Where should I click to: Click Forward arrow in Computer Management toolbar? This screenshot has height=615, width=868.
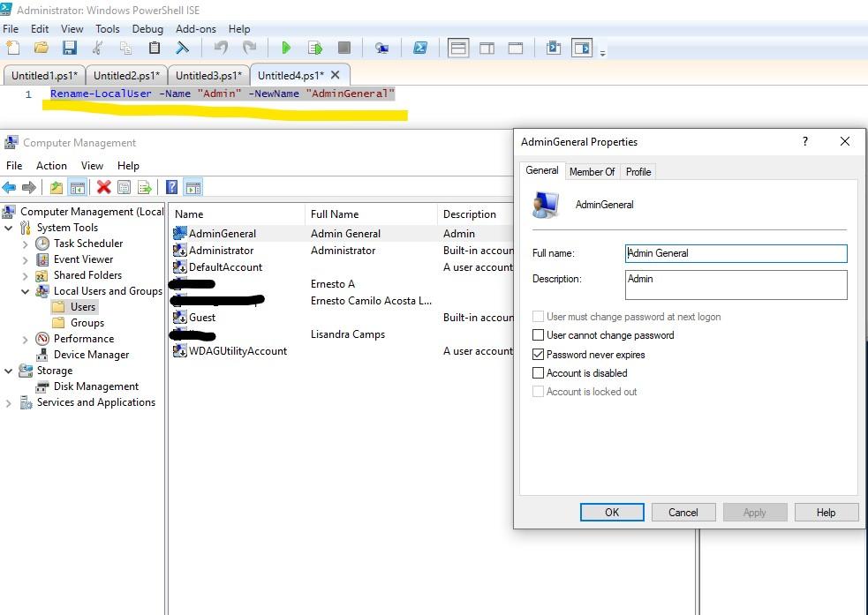click(x=29, y=187)
